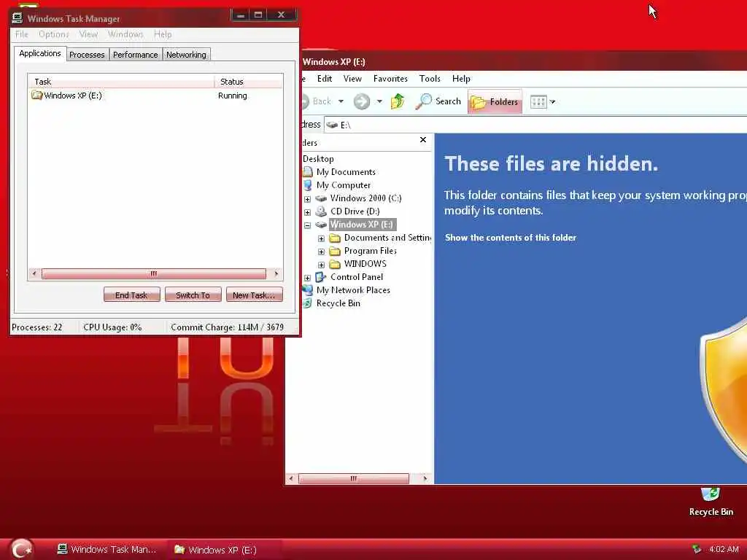This screenshot has height=560, width=747.
Task: Expand Documents and Settings folder node
Action: tap(321, 238)
